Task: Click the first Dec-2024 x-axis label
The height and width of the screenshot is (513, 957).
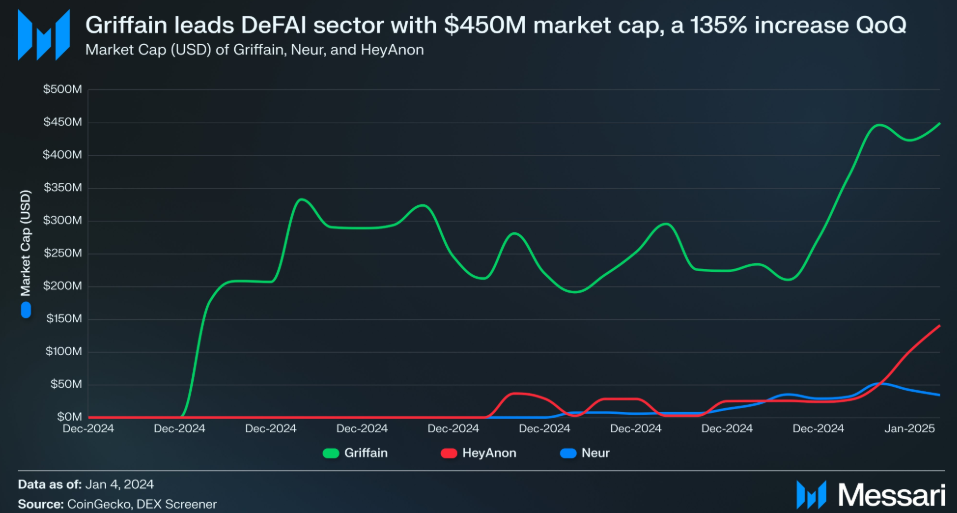Action: [x=88, y=428]
